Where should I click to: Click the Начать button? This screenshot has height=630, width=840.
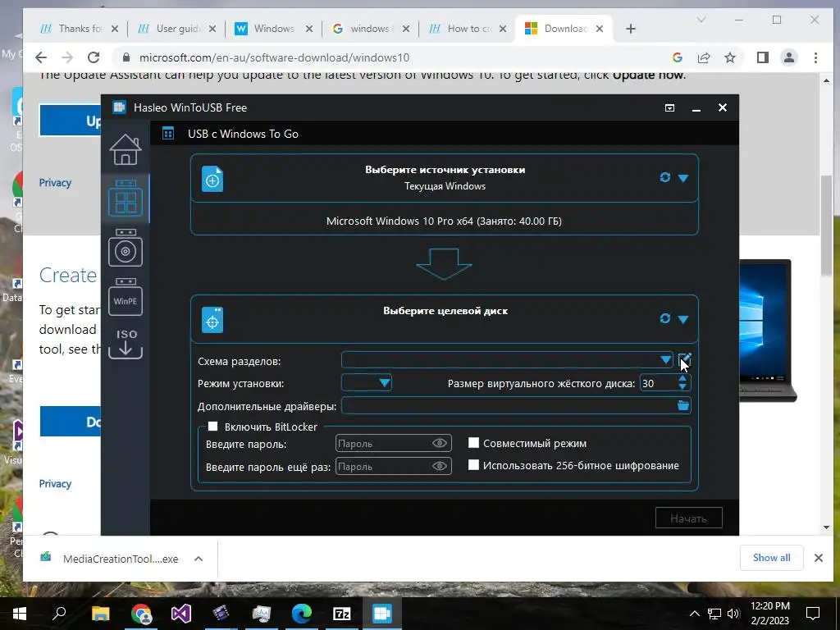point(689,518)
